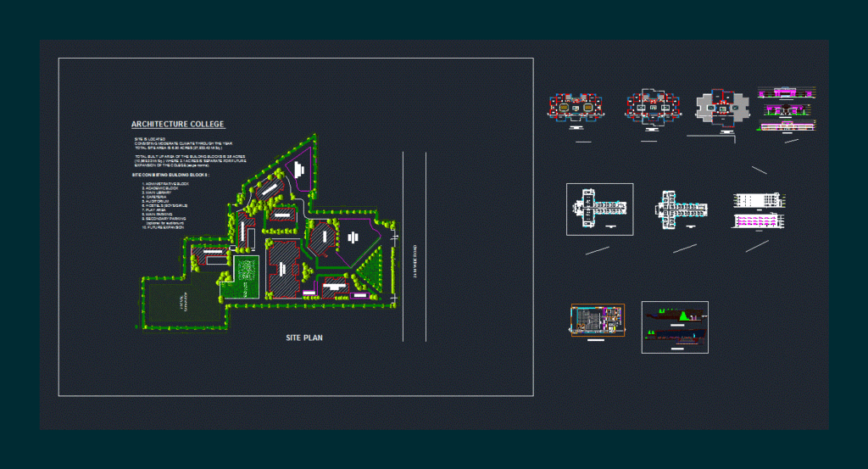Select the top magenta elevation drawing
Screen dimensions: 868x469
787,92
